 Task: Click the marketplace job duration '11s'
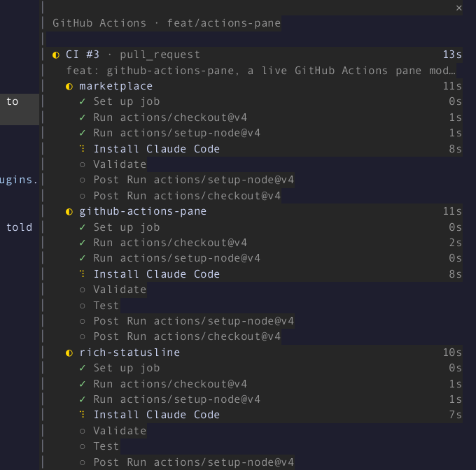click(x=452, y=86)
